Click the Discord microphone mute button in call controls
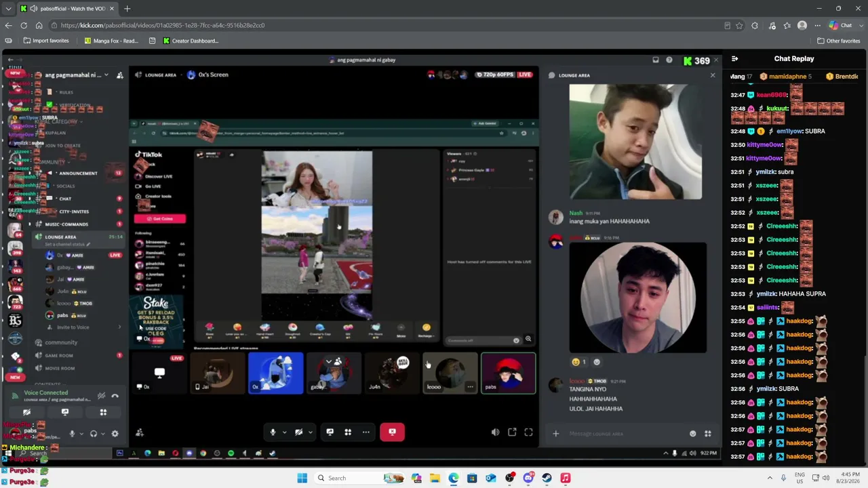This screenshot has height=488, width=868. (x=273, y=432)
